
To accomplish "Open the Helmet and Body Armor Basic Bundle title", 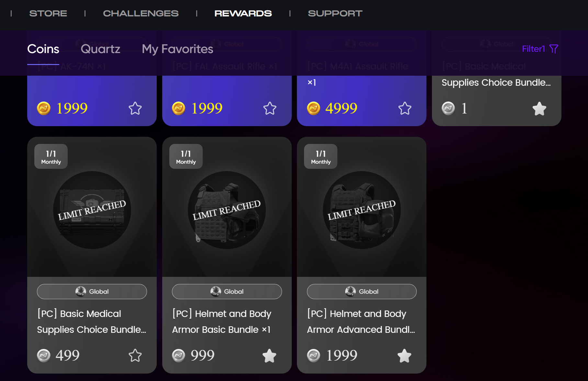I will click(x=222, y=321).
